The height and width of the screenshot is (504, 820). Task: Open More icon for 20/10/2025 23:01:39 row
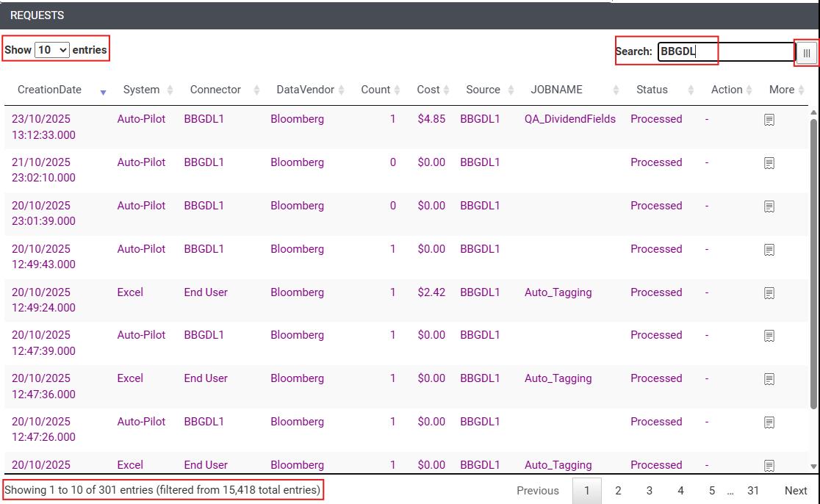click(769, 206)
